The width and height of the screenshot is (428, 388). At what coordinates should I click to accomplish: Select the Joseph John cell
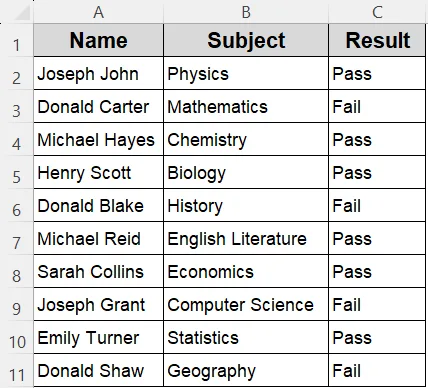(x=99, y=73)
